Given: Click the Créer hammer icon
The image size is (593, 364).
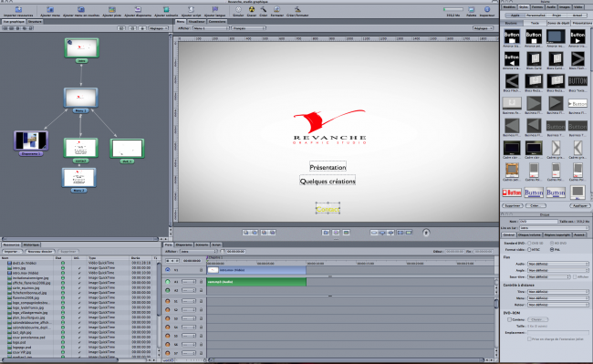Looking at the screenshot, I should pos(264,9).
